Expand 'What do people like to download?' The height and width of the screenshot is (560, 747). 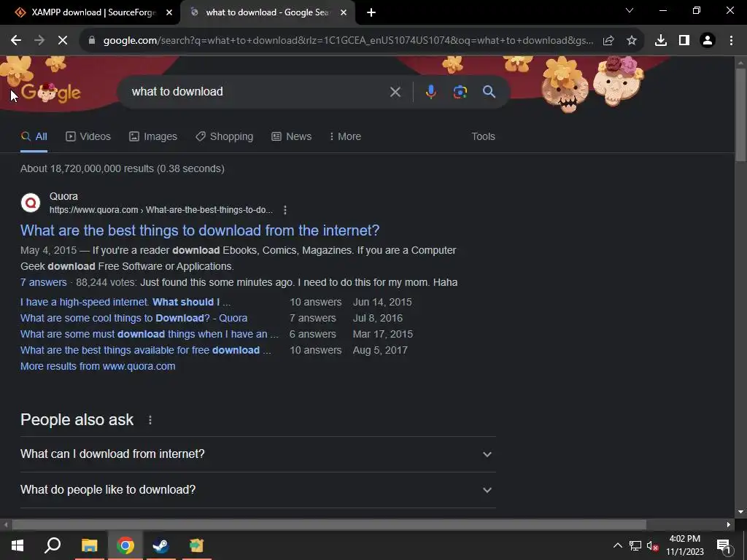coord(258,490)
